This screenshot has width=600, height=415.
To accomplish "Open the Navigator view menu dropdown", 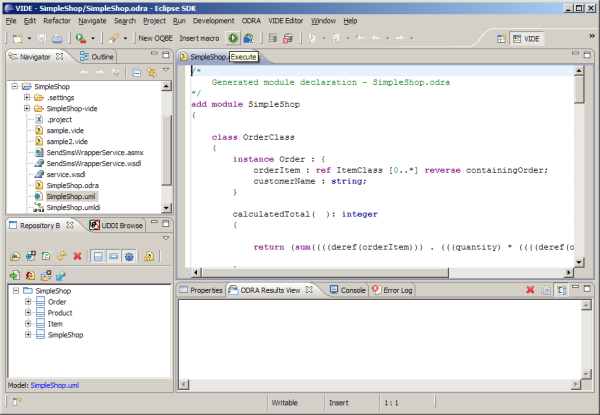I will tap(166, 70).
